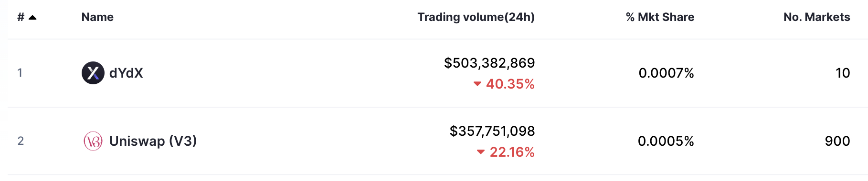Click the # rank column header
Viewport: 868px width, 181px height.
[x=21, y=17]
